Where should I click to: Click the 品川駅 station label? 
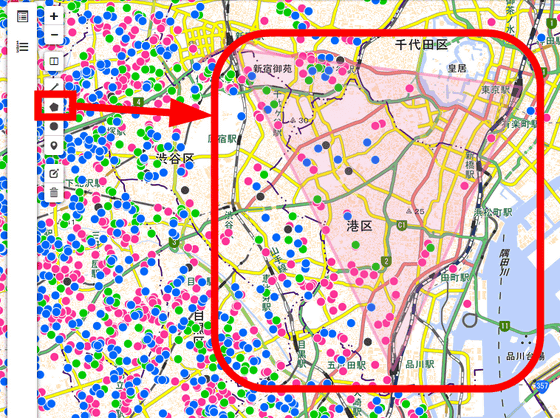click(420, 364)
